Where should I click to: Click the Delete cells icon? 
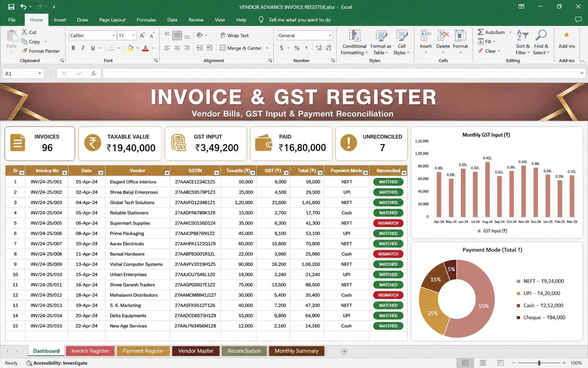[x=443, y=36]
